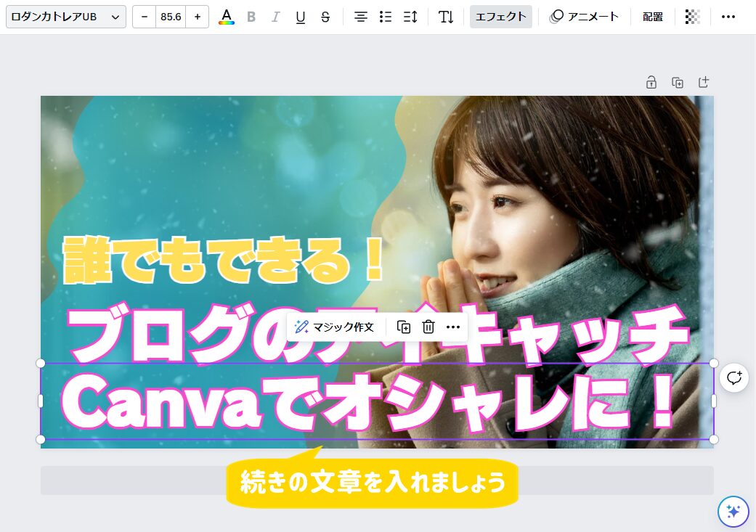Click left-middle width handle of selection

coord(41,401)
